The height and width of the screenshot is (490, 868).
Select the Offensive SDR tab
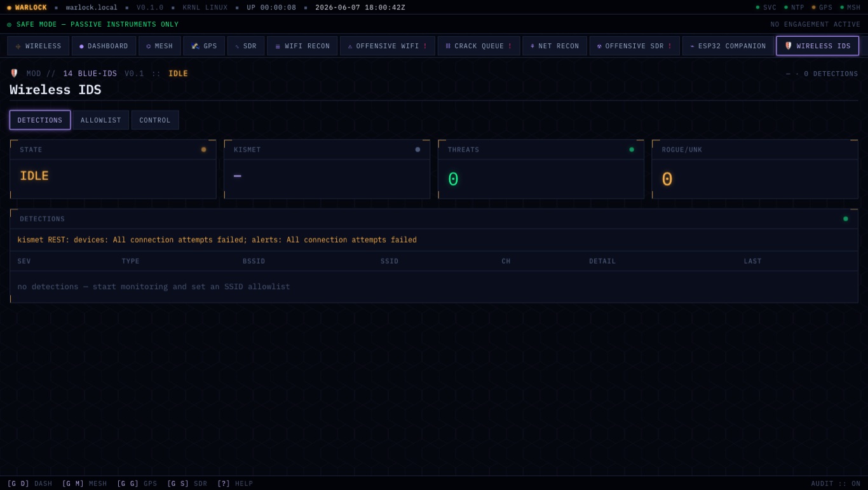[635, 46]
